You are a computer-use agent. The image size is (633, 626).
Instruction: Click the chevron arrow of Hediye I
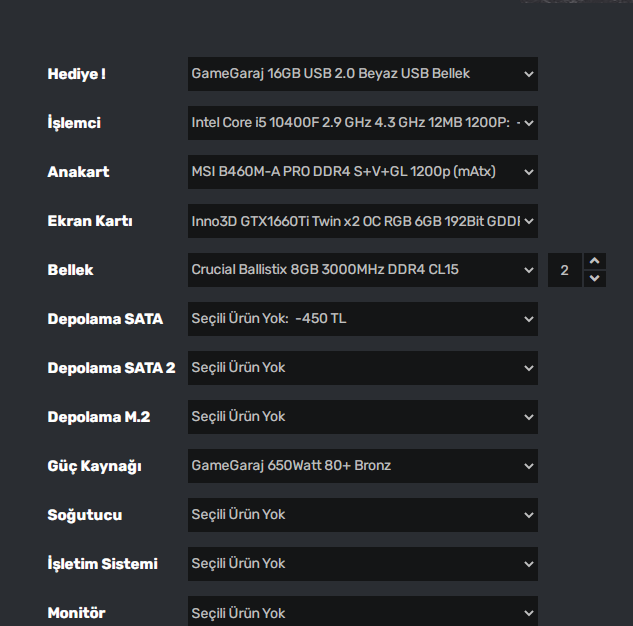point(528,74)
